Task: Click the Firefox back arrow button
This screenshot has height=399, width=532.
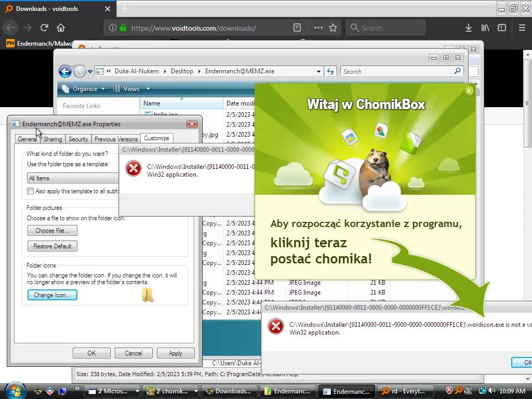Action: tap(11, 28)
